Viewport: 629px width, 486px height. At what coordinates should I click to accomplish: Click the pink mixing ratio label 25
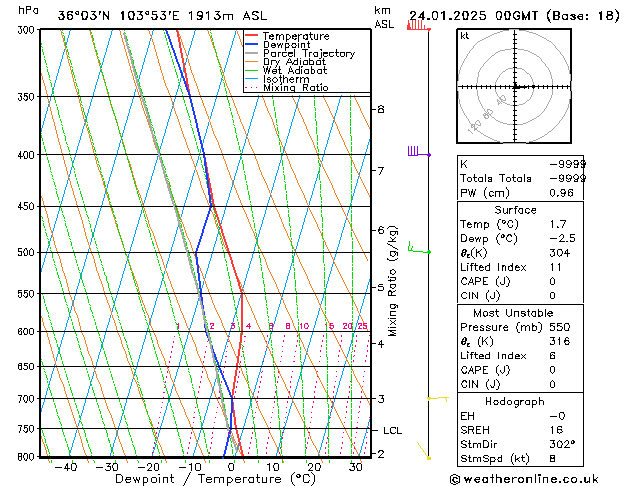(362, 326)
